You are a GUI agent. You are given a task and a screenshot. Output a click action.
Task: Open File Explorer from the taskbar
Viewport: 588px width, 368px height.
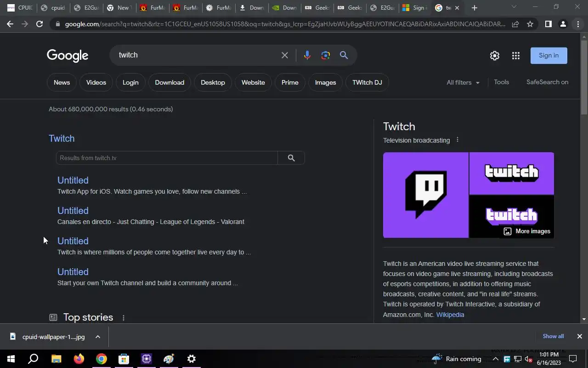tap(56, 359)
